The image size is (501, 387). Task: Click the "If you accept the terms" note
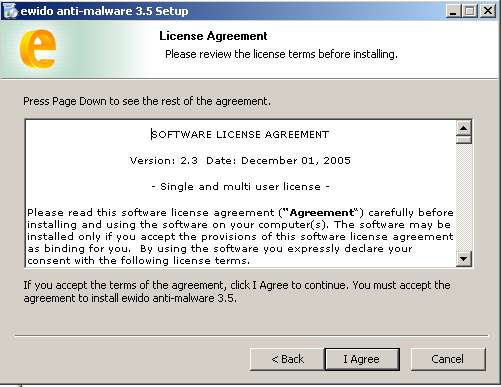tap(237, 291)
